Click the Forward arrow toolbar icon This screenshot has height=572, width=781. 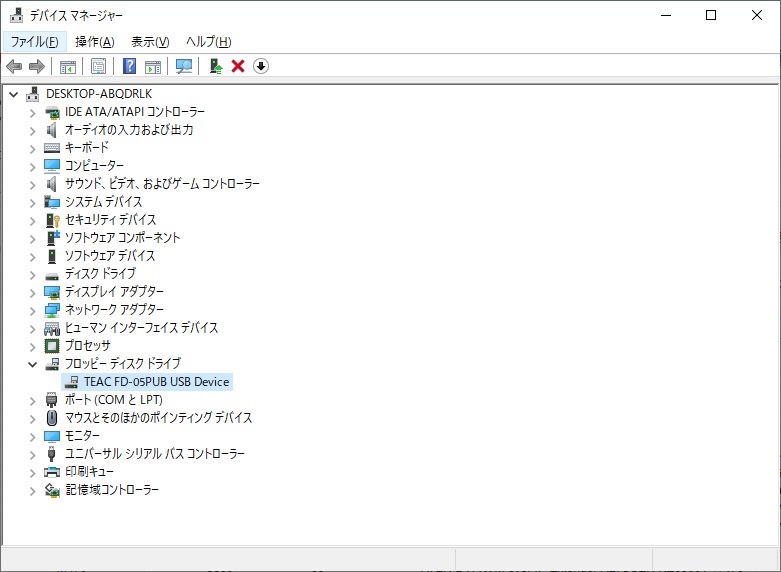(37, 66)
